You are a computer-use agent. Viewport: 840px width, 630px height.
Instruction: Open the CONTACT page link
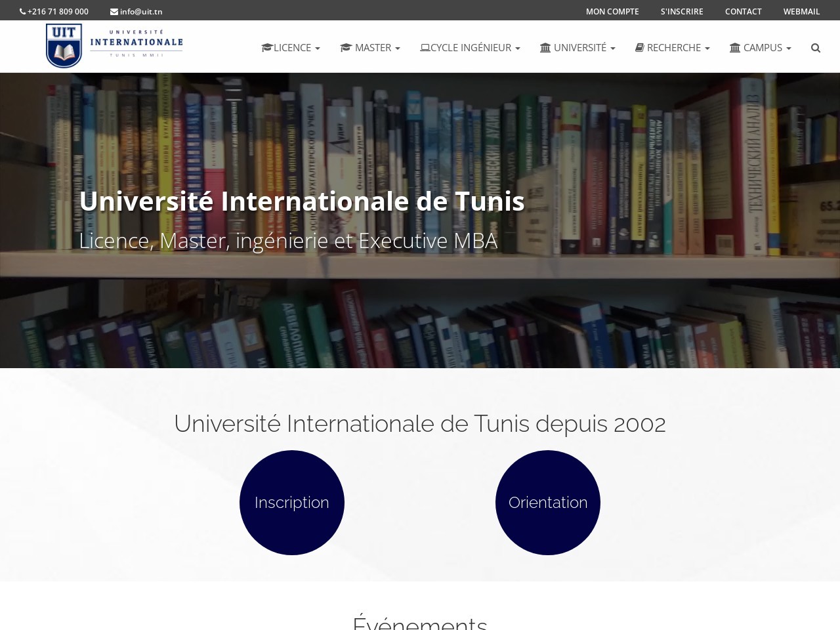(744, 12)
